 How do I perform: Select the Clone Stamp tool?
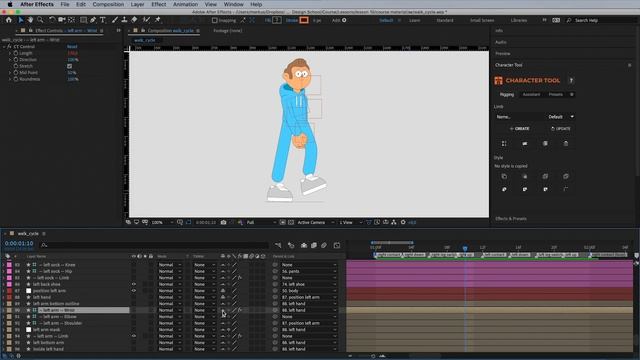tap(124, 20)
